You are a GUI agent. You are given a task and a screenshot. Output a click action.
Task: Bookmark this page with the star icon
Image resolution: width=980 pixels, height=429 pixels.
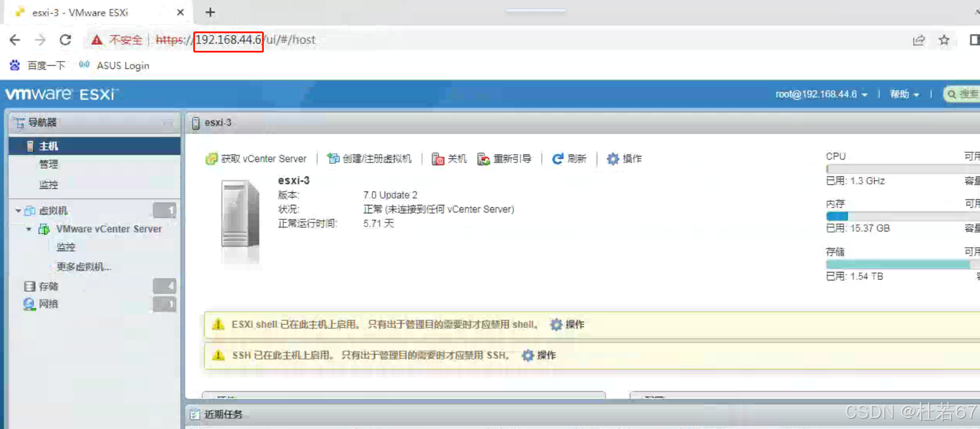[x=944, y=40]
